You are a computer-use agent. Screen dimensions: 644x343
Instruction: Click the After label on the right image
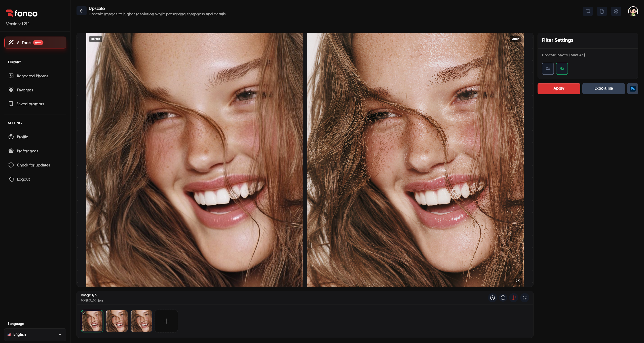click(x=515, y=39)
